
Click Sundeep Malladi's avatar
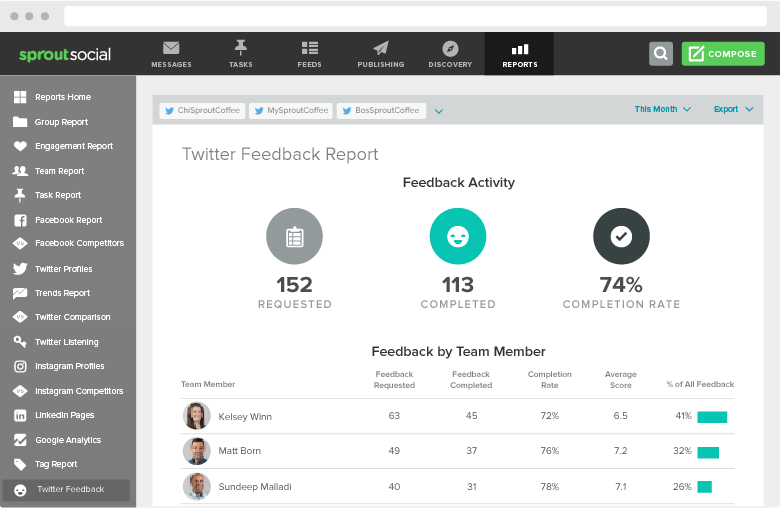[x=197, y=487]
